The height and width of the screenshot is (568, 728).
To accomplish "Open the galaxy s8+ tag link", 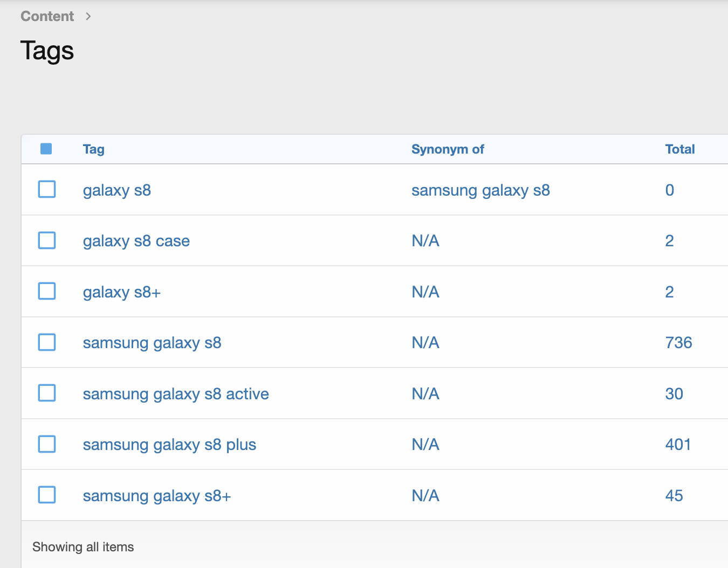I will coord(122,292).
